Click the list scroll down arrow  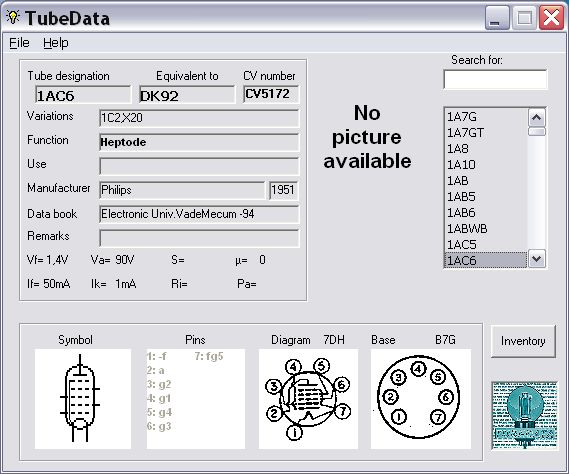(536, 259)
